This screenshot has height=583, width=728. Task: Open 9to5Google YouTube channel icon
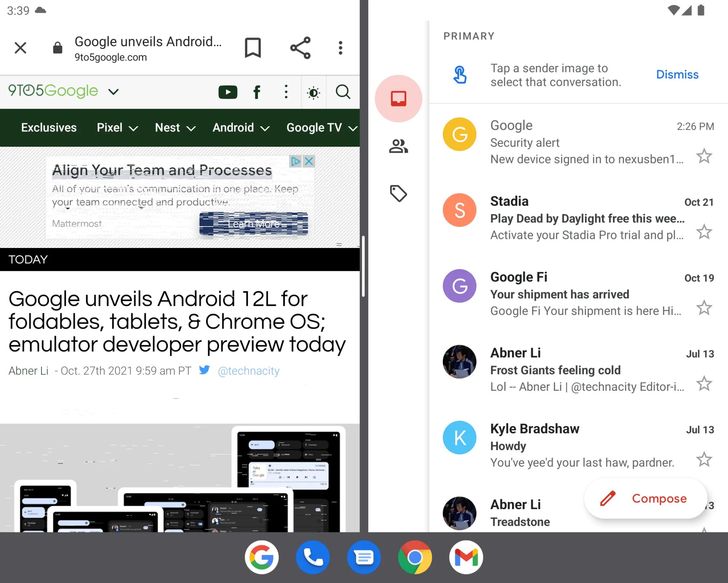pyautogui.click(x=228, y=92)
